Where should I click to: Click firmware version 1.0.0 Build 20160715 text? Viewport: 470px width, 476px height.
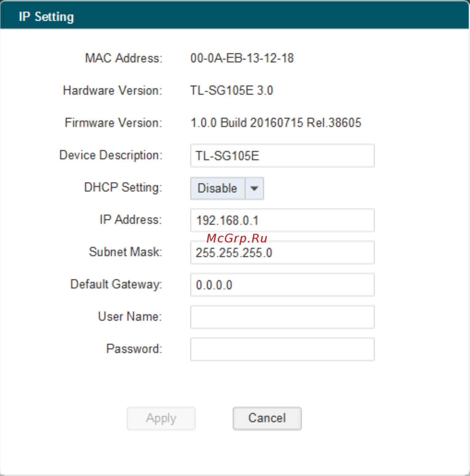point(276,123)
